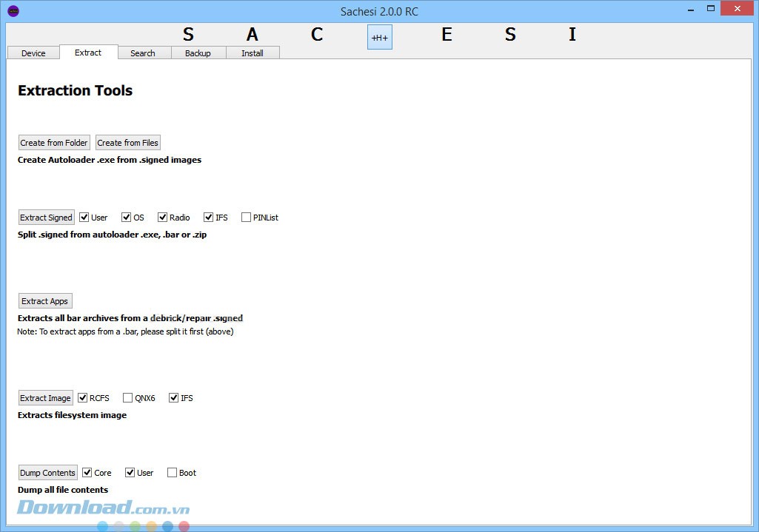The image size is (759, 532).
Task: Switch to the Device tab
Action: 33,53
